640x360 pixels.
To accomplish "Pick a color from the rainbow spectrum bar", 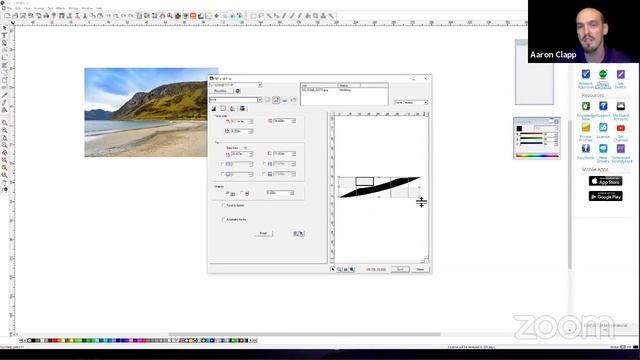I will point(537,155).
